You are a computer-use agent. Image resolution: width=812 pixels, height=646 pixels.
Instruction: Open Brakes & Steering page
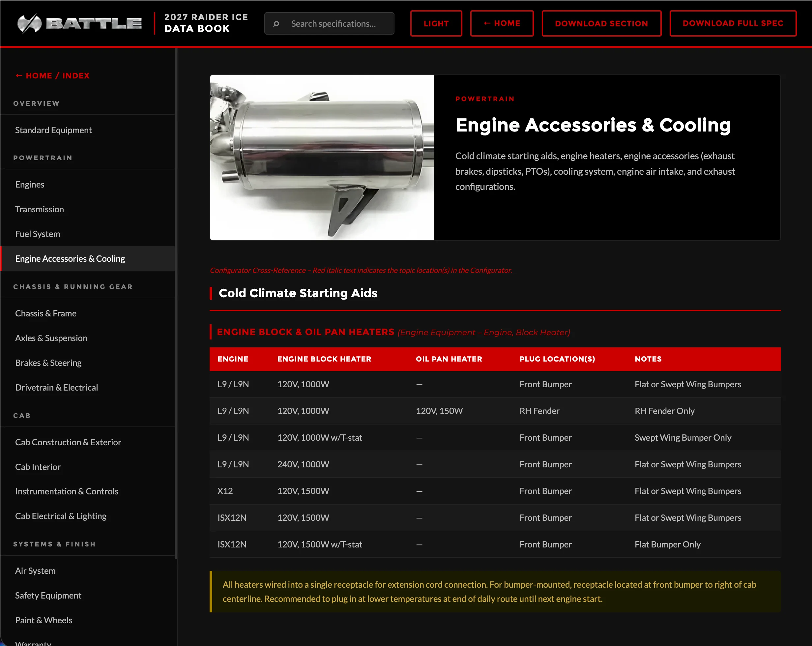[87, 363]
